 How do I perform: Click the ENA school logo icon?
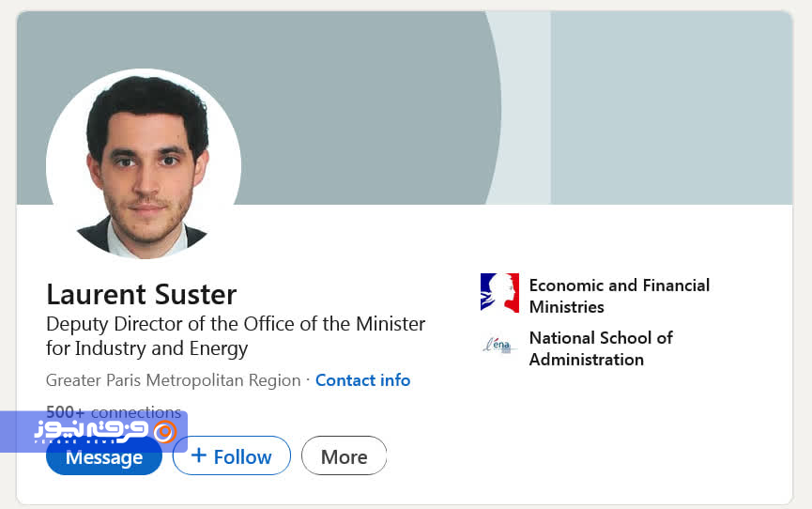499,345
